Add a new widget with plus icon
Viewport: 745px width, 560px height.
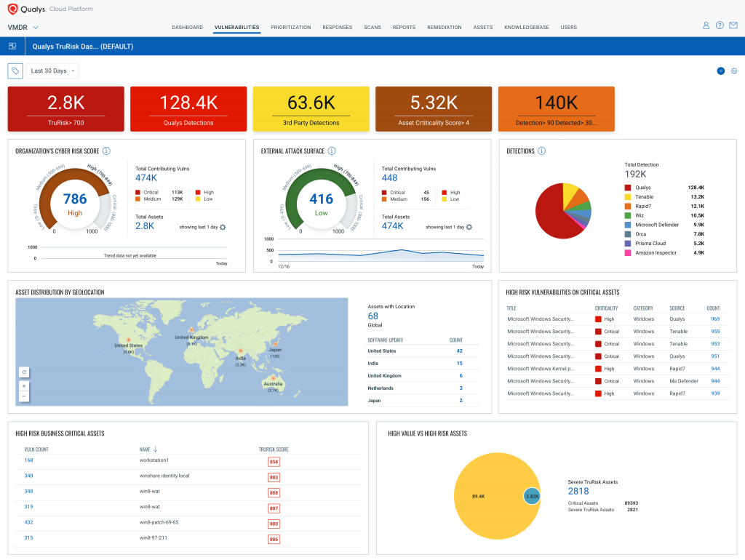(x=720, y=71)
